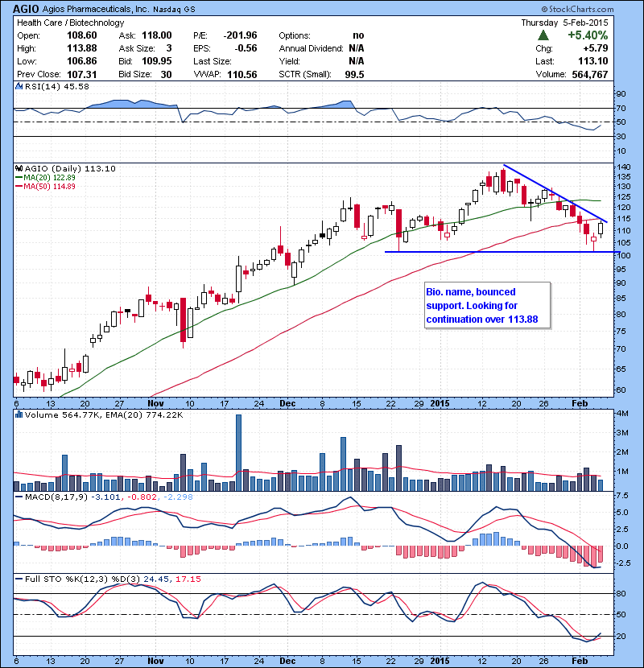The height and width of the screenshot is (668, 644).
Task: Click the Health Care / Biotechnology sector label
Action: tap(71, 23)
